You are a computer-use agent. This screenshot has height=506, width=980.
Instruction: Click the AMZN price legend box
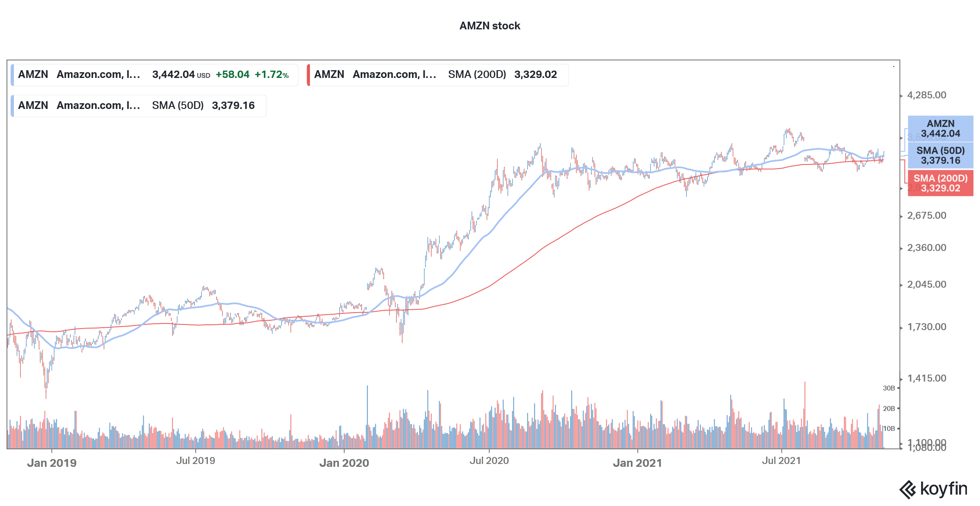pyautogui.click(x=154, y=75)
